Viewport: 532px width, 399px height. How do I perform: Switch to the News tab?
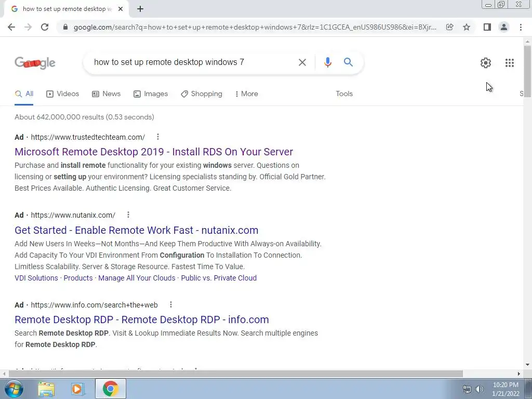coord(106,94)
